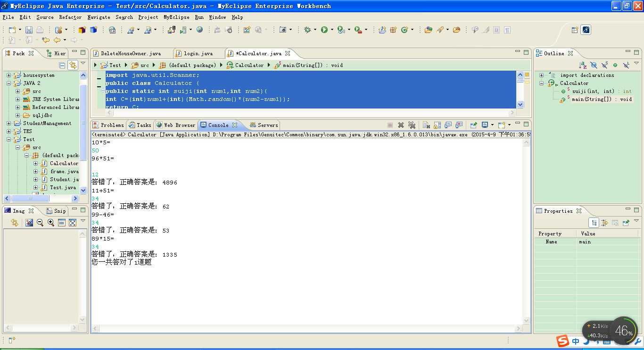Open the Package Explorer view menu triangle

click(x=83, y=64)
